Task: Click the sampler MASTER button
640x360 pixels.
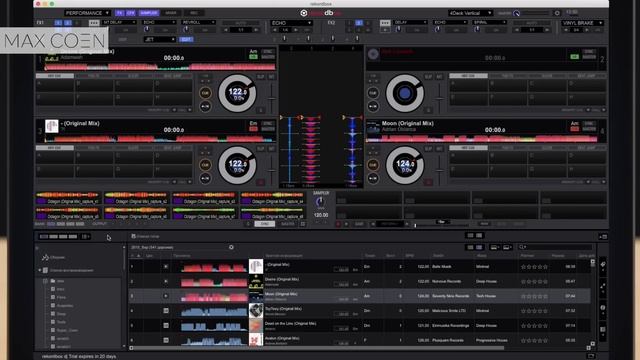Action: click(288, 224)
